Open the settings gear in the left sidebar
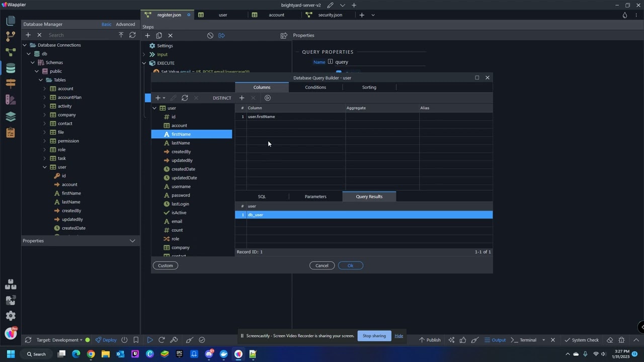644x362 pixels. [x=11, y=316]
